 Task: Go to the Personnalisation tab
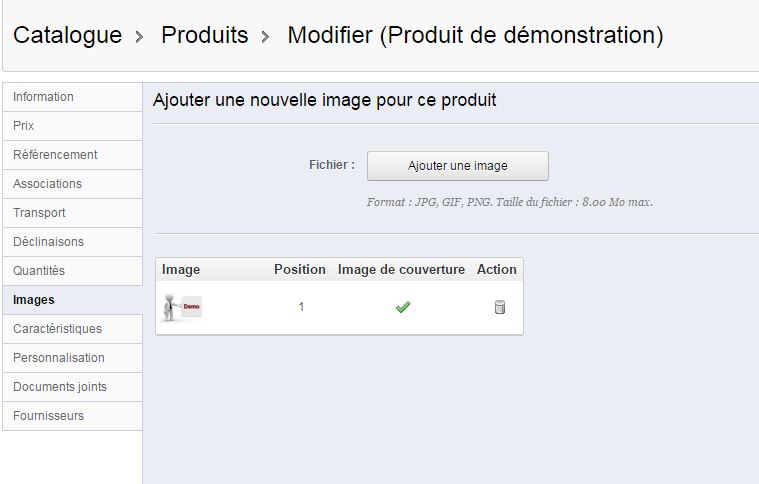[x=72, y=358]
